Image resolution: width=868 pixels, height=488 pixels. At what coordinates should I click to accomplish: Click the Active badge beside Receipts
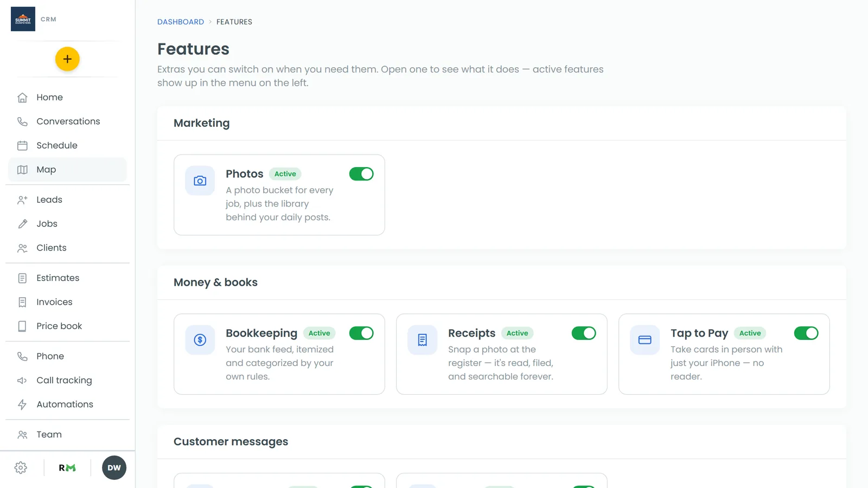click(x=518, y=333)
